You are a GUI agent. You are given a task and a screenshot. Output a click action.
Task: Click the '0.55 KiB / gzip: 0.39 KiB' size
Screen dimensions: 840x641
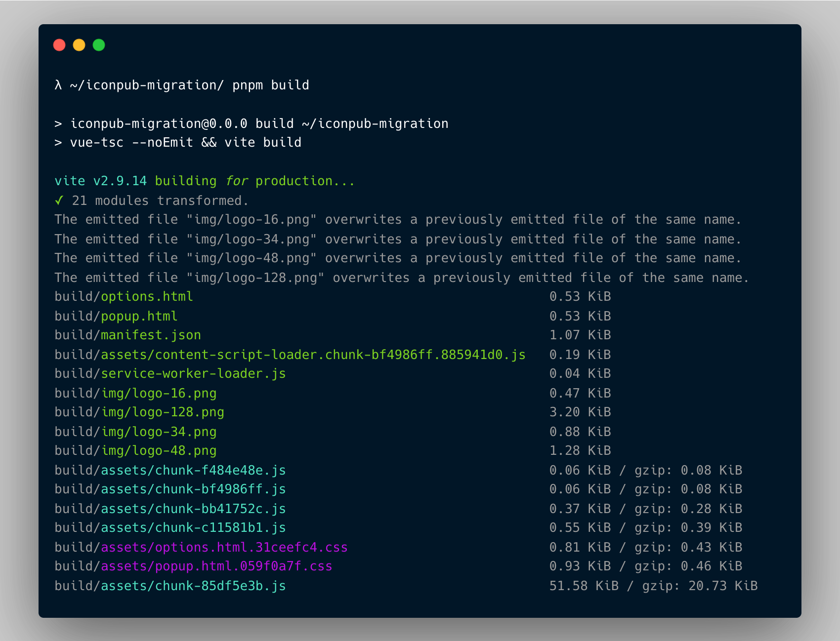coord(646,527)
